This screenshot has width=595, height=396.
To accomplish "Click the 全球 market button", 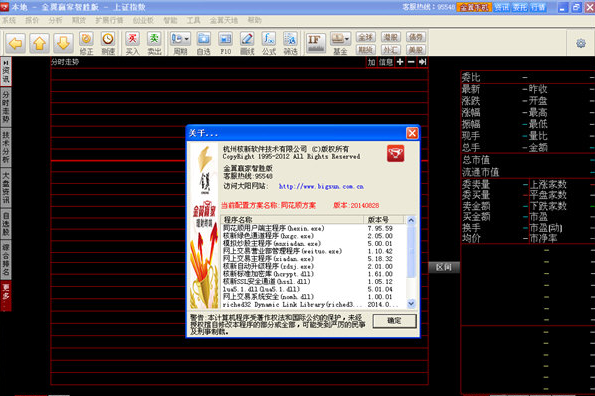I will [x=366, y=37].
